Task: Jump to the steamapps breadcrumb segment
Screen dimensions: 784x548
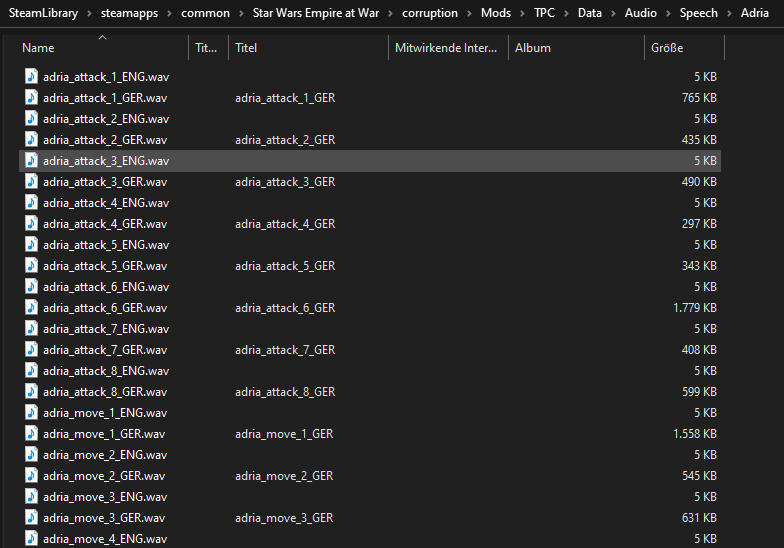Action: tap(128, 13)
